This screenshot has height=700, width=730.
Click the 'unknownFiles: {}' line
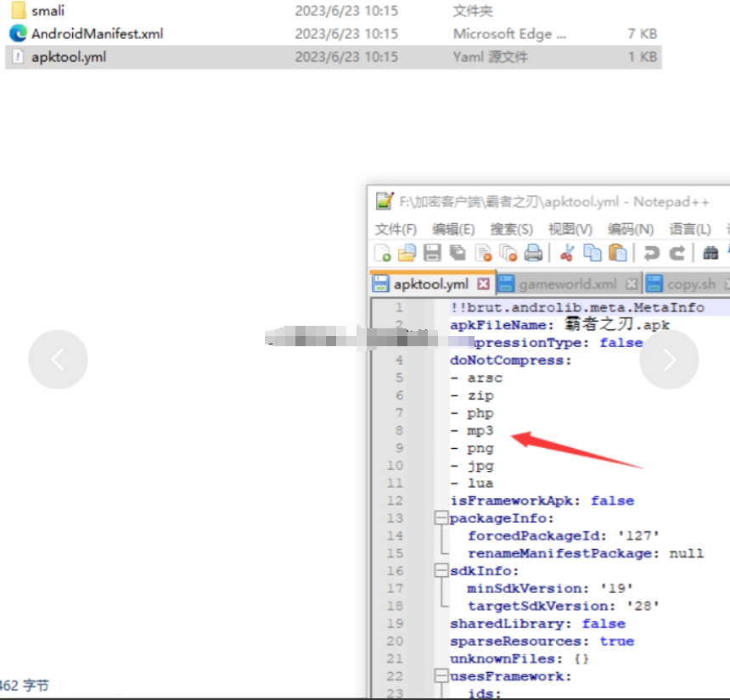(x=519, y=659)
